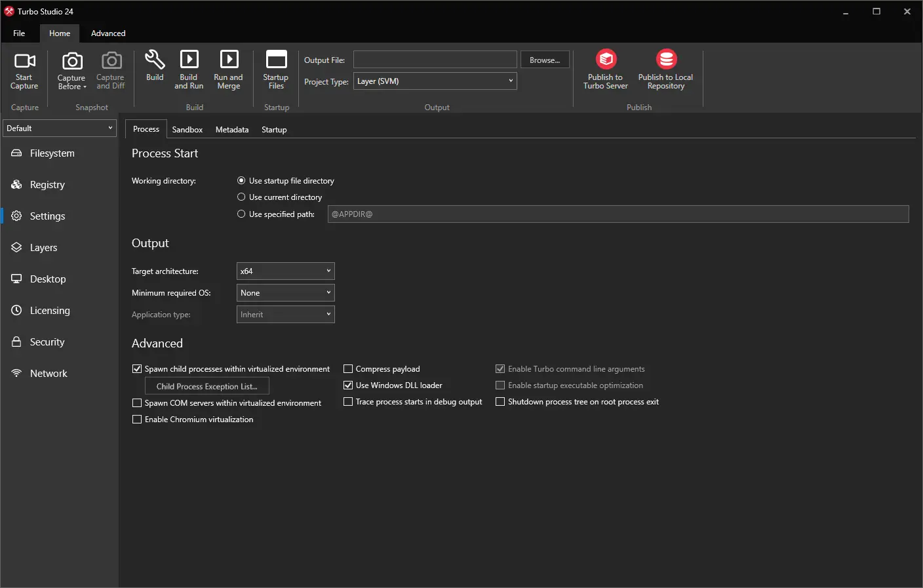Click the Run and Merge icon
The image size is (923, 588).
[x=229, y=60]
